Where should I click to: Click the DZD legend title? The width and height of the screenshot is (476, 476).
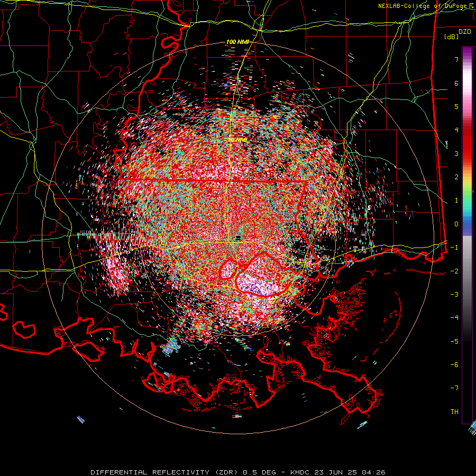pyautogui.click(x=465, y=32)
